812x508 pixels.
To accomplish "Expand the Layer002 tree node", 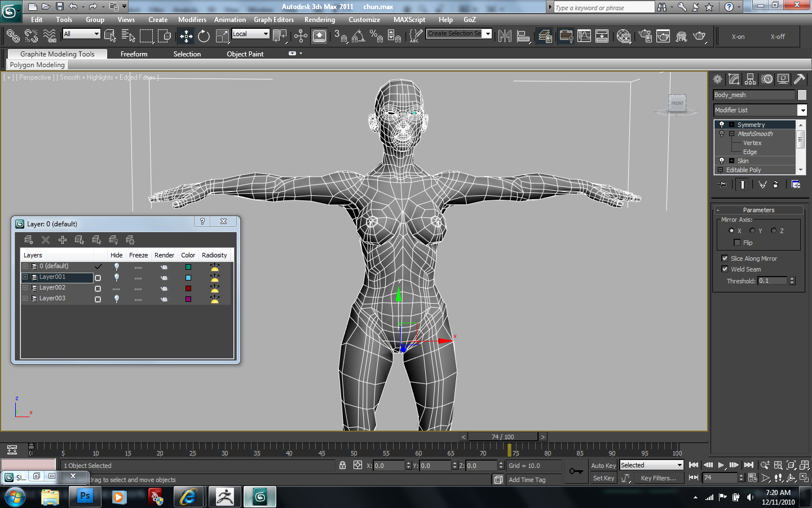I will click(25, 288).
